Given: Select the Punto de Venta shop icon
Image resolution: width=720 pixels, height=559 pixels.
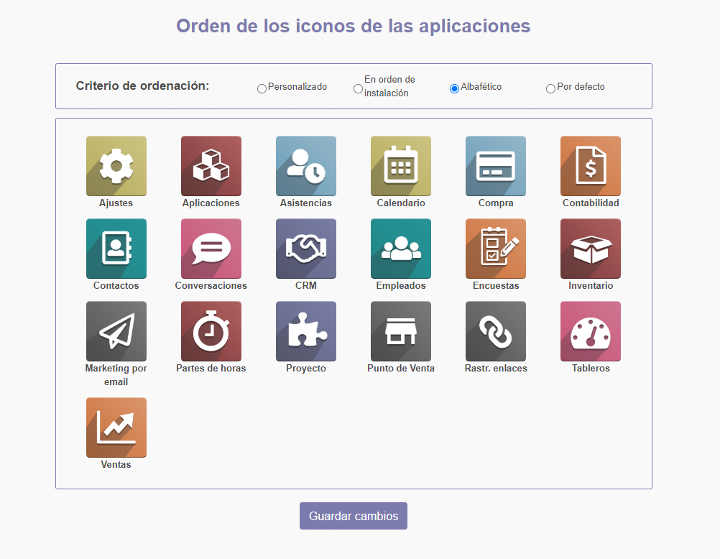Looking at the screenshot, I should tap(401, 331).
